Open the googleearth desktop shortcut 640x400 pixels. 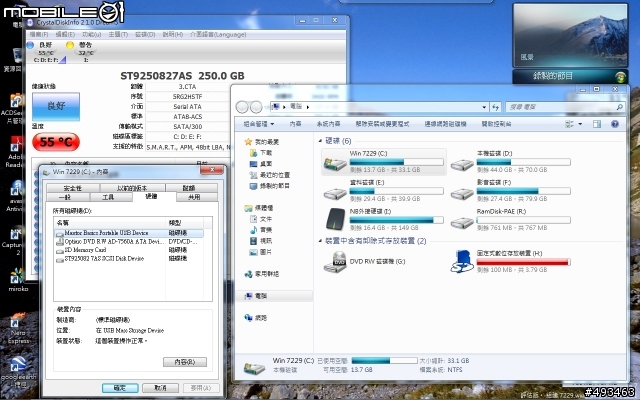[x=17, y=372]
